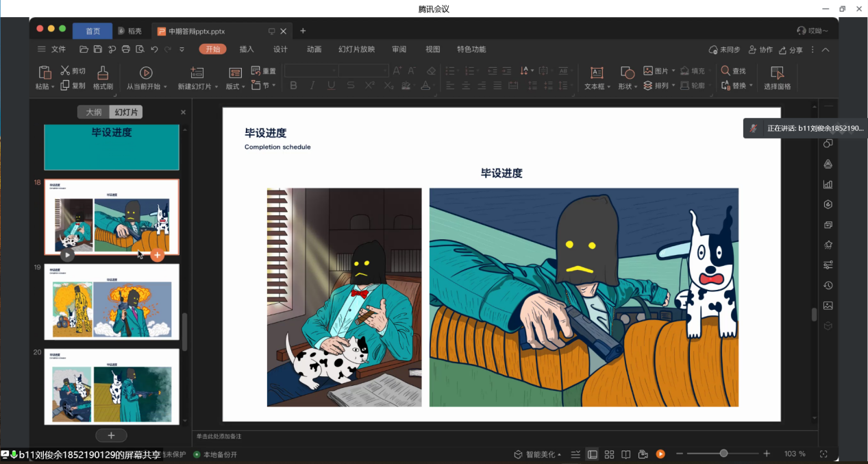Open the Design (设计) tab
This screenshot has width=868, height=464.
click(x=280, y=49)
